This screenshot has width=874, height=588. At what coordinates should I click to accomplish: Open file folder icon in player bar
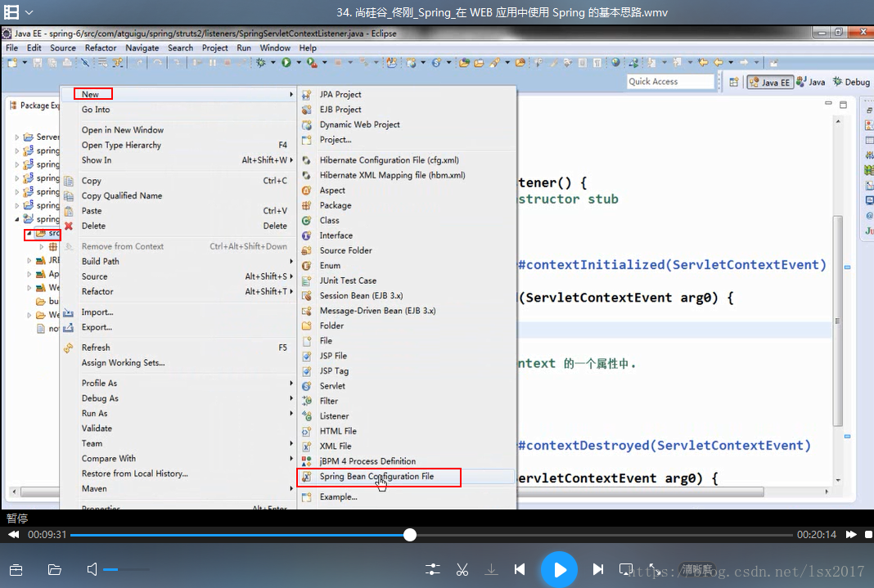55,570
